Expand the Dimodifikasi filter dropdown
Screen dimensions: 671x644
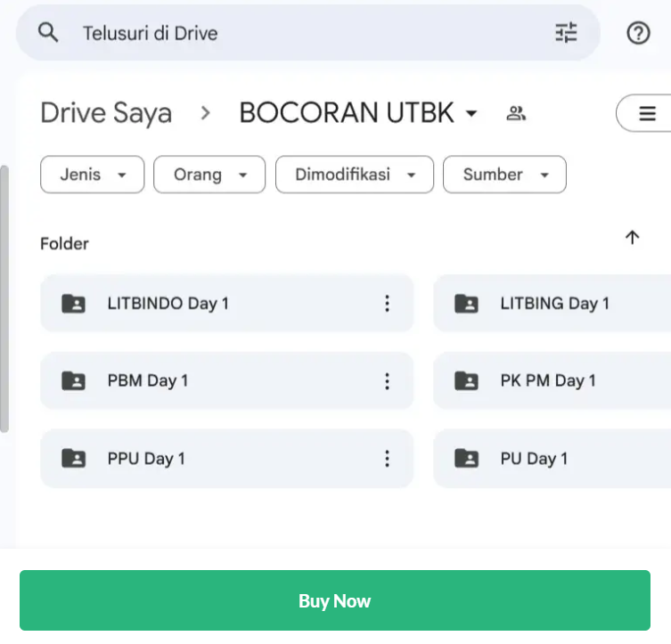coord(355,175)
